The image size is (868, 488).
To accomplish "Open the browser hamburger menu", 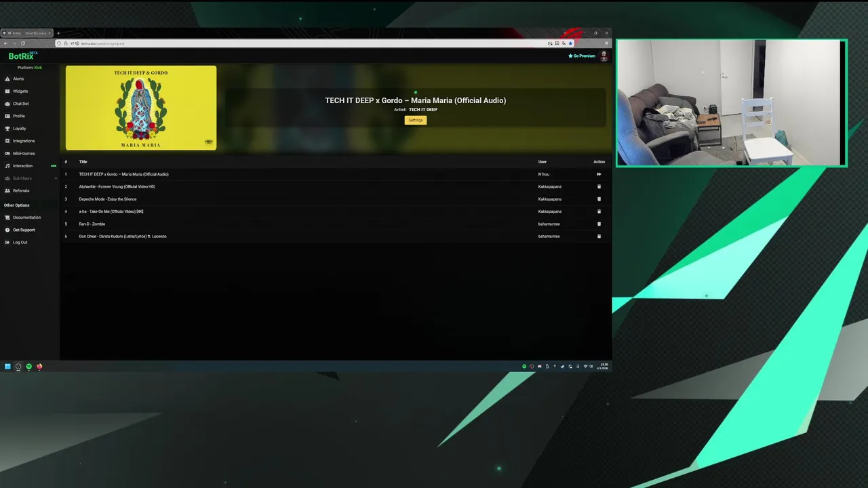I will [x=606, y=43].
